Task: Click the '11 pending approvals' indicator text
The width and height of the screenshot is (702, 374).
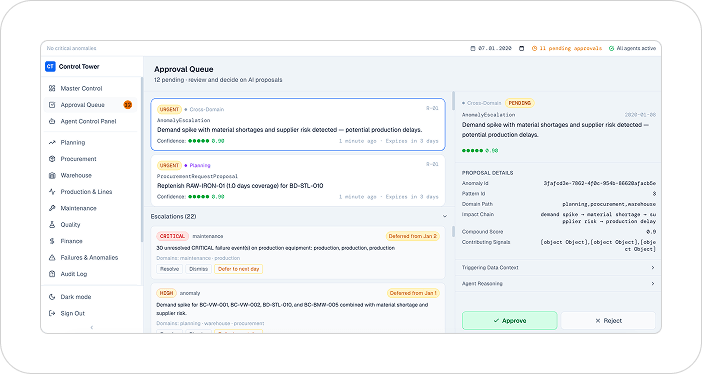Action: pyautogui.click(x=571, y=48)
